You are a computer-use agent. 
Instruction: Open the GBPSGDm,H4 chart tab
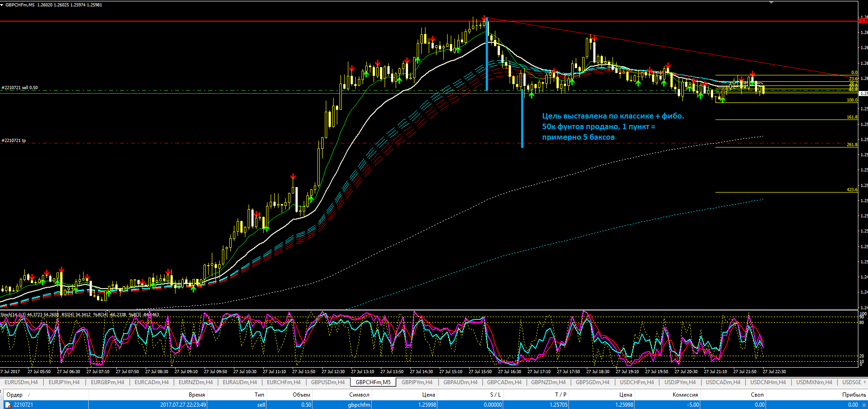click(593, 382)
